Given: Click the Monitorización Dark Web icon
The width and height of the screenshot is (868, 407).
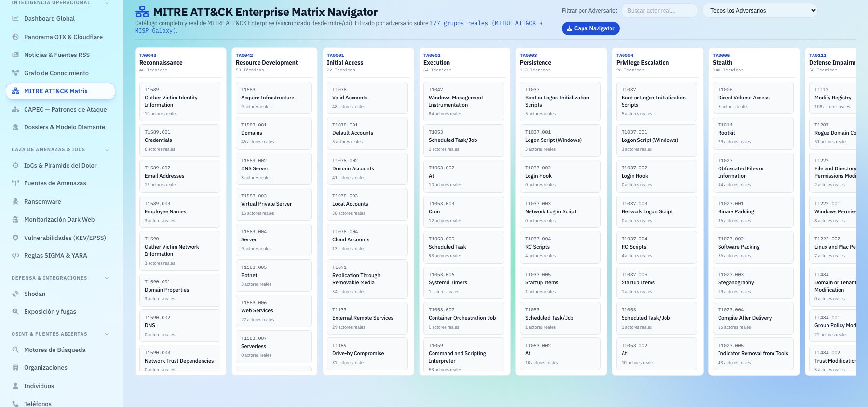Looking at the screenshot, I should pyautogui.click(x=15, y=220).
